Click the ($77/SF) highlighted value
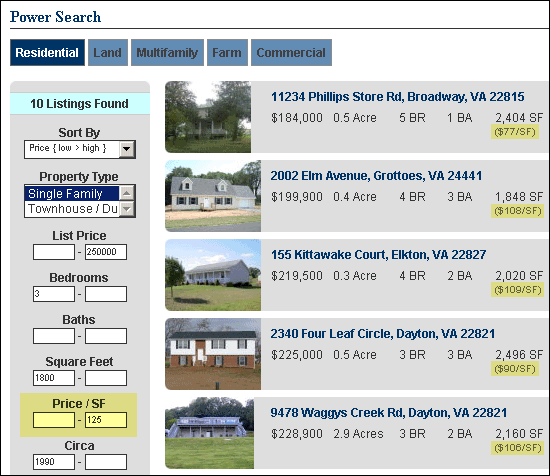550x476 pixels. click(x=515, y=132)
